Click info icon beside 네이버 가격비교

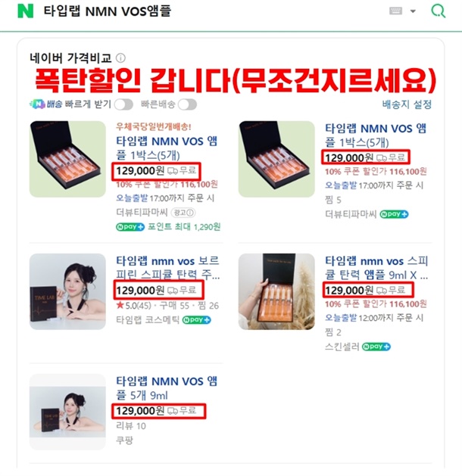coord(120,58)
